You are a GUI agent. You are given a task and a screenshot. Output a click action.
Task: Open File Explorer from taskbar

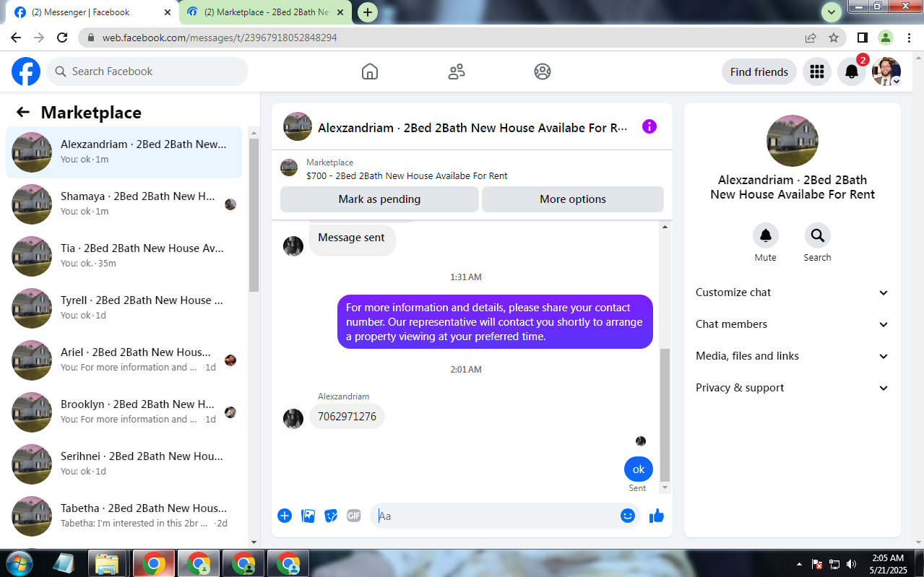(108, 563)
